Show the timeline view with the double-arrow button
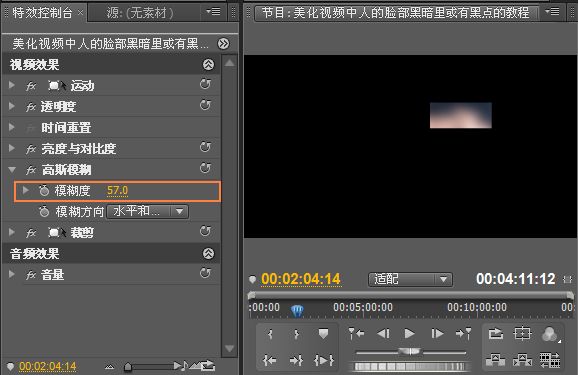Screen dimensions: 578x375 (x=223, y=44)
